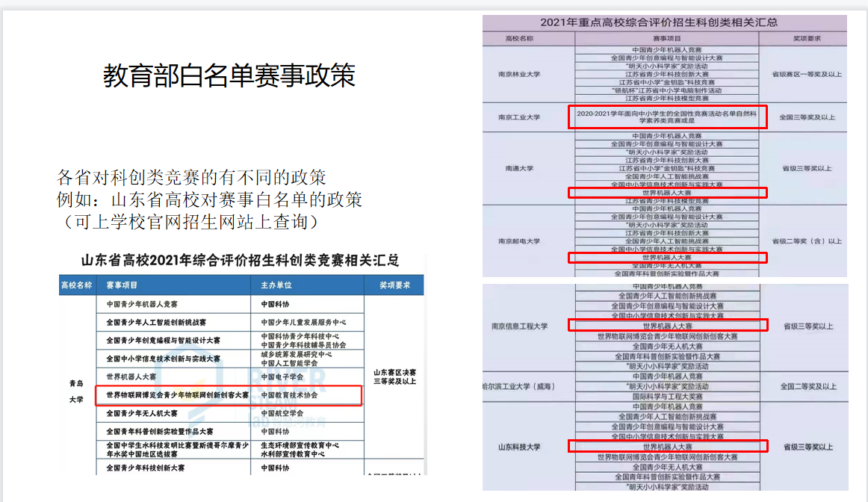Select organizer "生态环境部宣传教育中心"
This screenshot has height=502, width=868.
300,445
